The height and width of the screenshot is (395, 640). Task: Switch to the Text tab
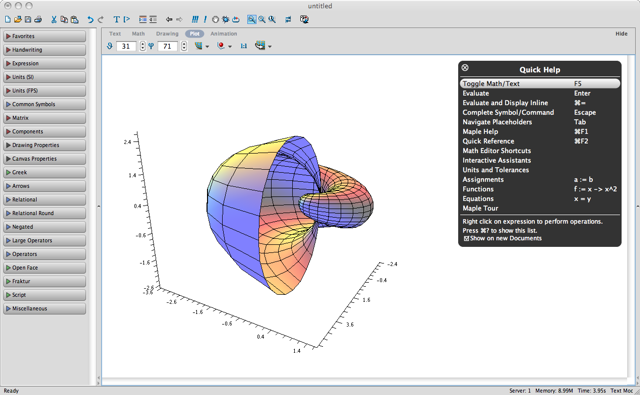[115, 33]
